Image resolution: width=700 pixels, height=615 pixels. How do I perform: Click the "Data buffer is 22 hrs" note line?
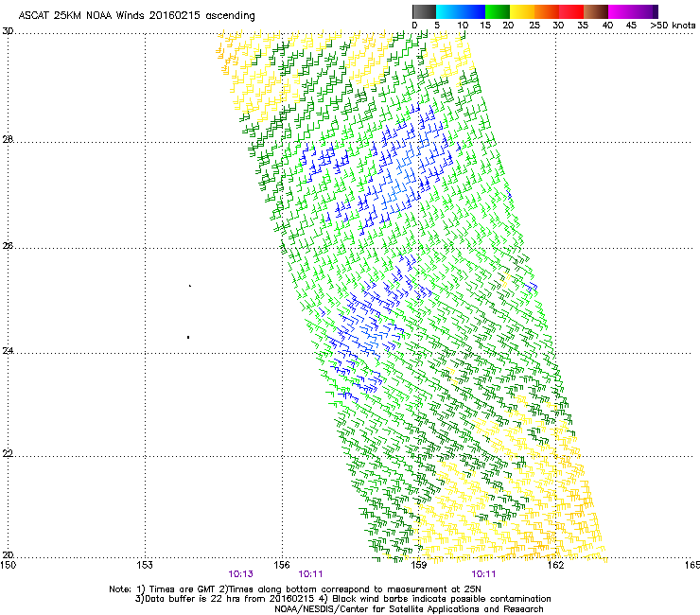tap(342, 599)
